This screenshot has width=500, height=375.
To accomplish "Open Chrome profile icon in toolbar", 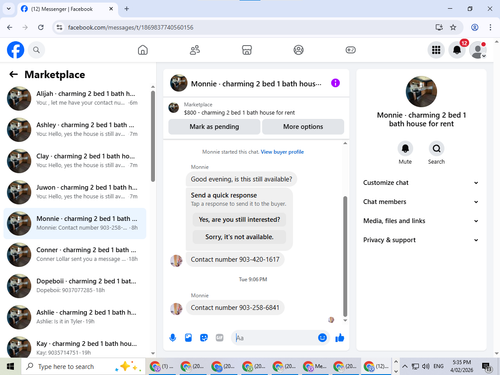I will point(475,27).
